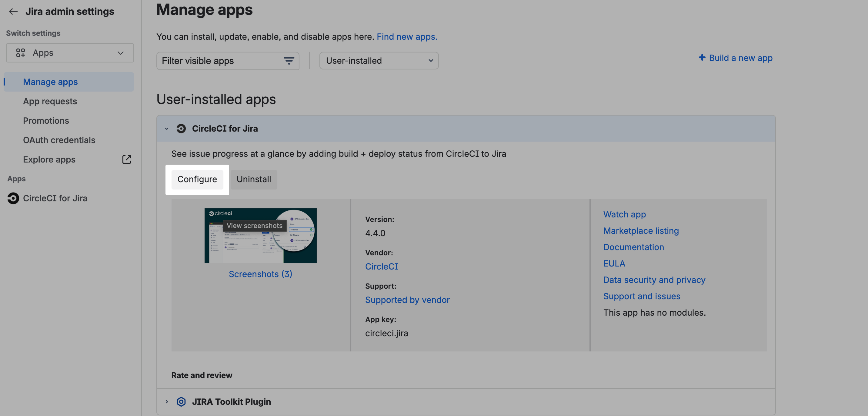Open the Documentation link
Viewport: 868px width, 416px height.
point(633,247)
